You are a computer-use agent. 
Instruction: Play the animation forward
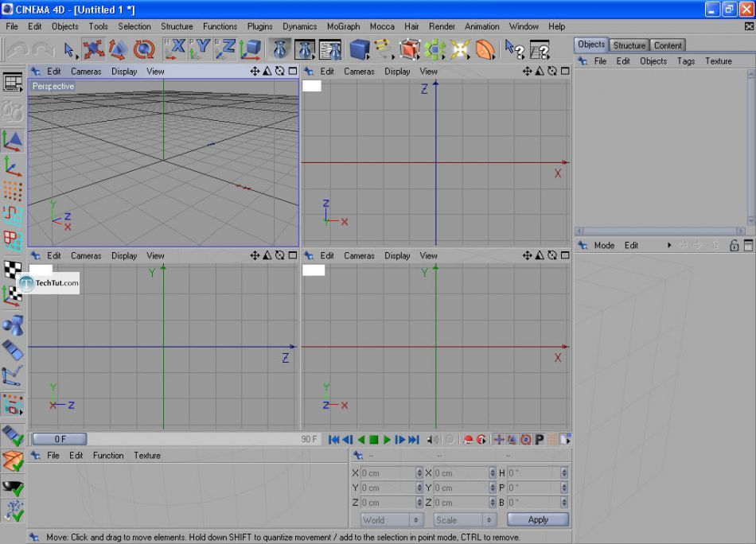point(388,440)
